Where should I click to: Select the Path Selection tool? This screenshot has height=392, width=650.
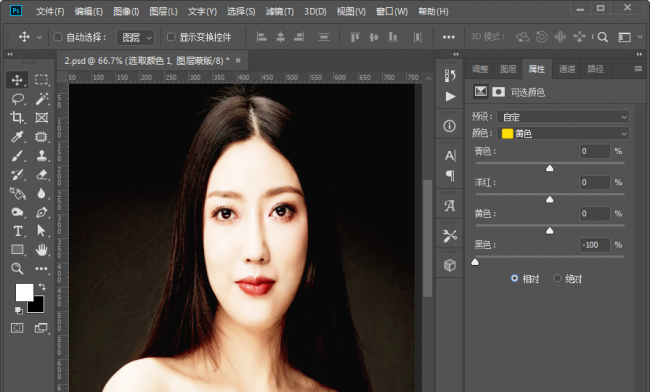tap(41, 230)
